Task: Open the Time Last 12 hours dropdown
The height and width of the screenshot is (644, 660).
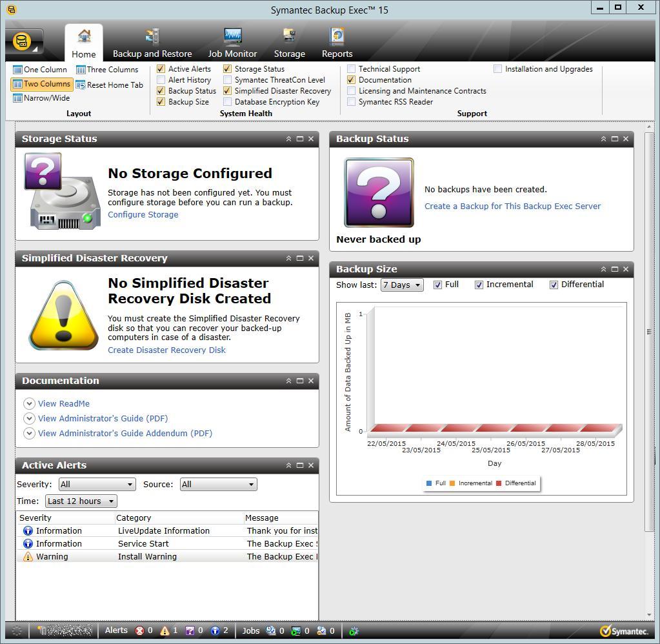Action: click(81, 501)
